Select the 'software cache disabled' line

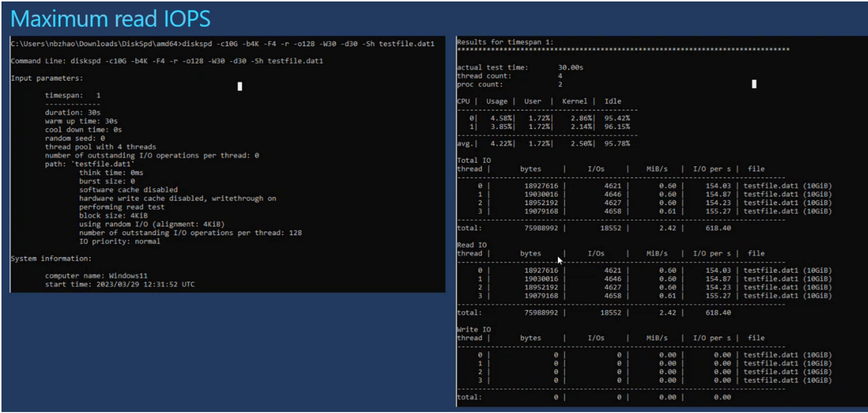(128, 190)
